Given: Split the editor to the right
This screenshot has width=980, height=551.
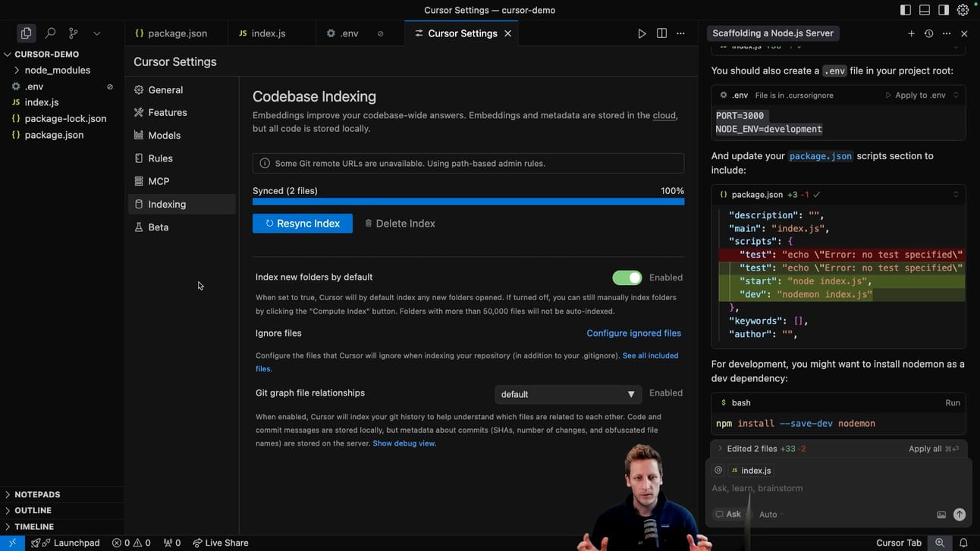Looking at the screenshot, I should click(x=661, y=33).
